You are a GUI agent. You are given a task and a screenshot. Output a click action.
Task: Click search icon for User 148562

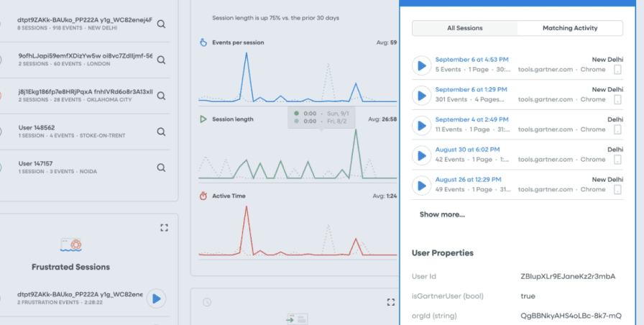click(161, 132)
